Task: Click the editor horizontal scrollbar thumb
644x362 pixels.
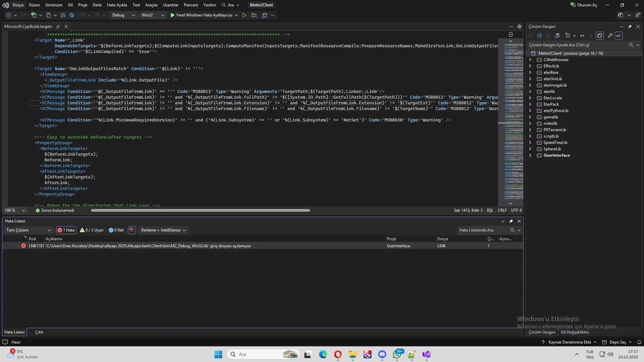Action: (x=200, y=210)
